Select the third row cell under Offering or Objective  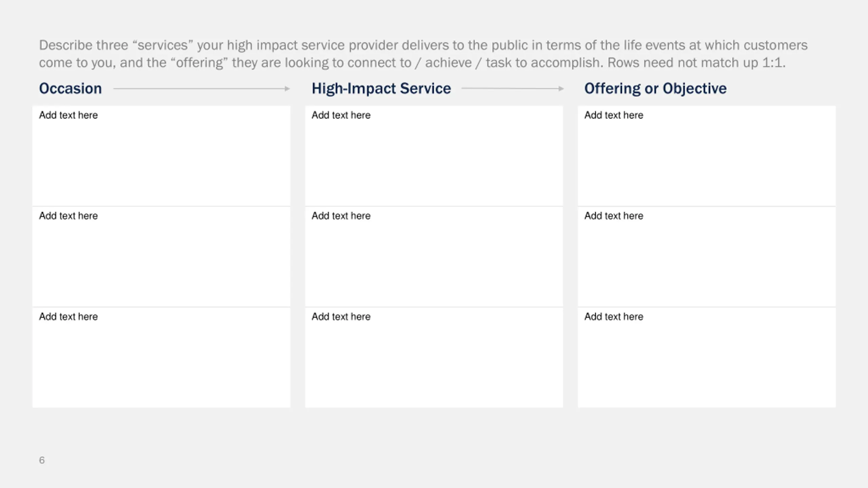coord(707,357)
